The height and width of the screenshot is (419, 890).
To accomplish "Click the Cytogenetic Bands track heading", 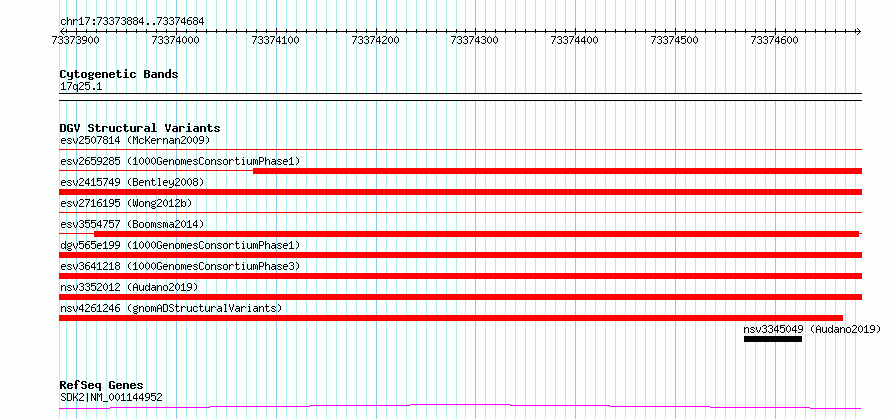I will [119, 74].
